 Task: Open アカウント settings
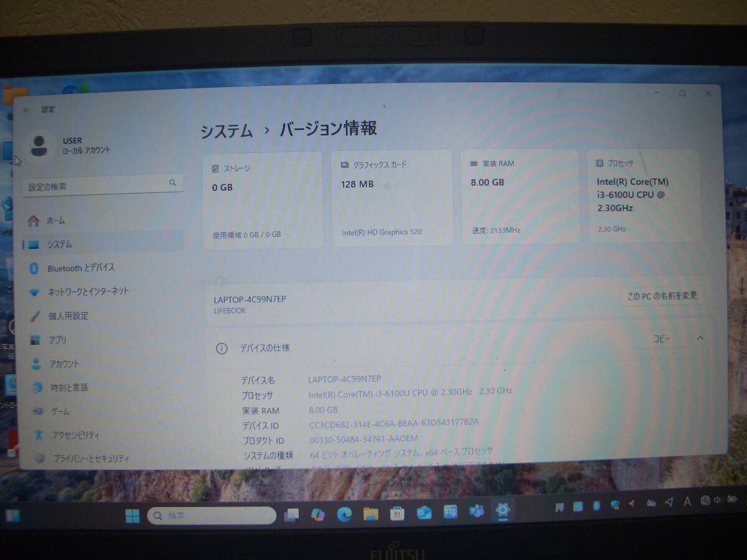point(103,364)
